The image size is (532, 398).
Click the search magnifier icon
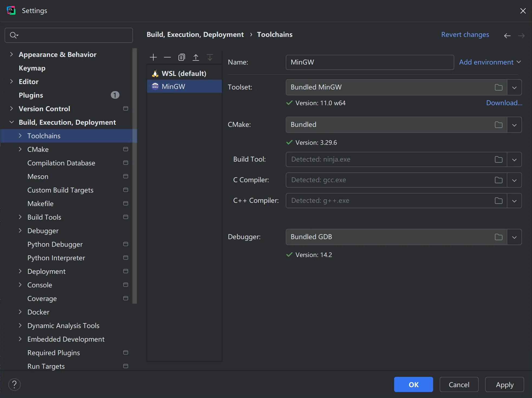(14, 35)
